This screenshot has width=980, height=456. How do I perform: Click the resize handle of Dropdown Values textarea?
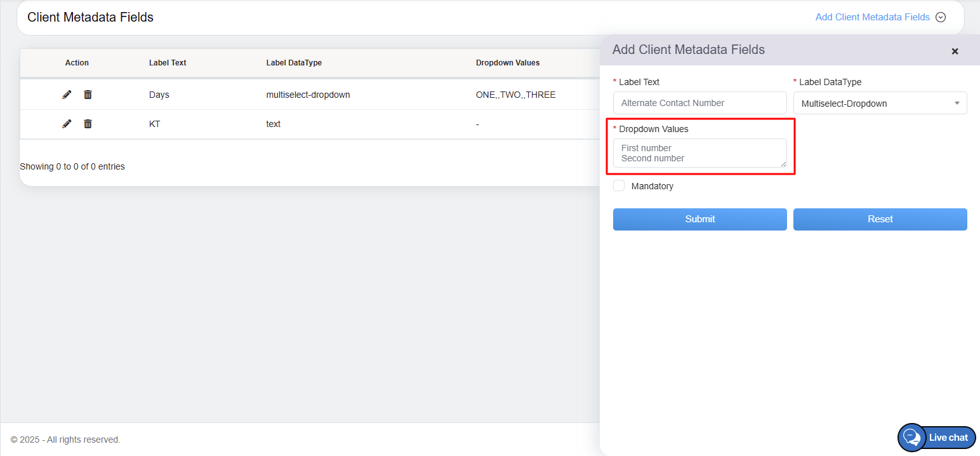click(783, 164)
